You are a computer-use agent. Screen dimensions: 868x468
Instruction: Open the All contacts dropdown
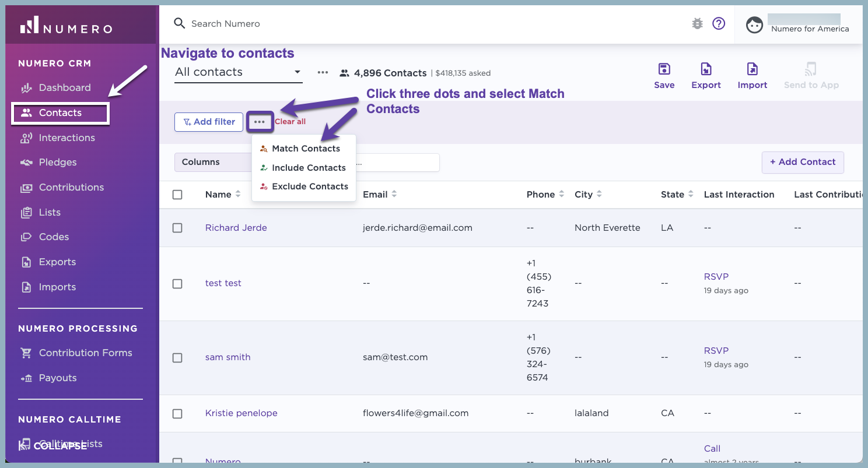click(x=238, y=72)
